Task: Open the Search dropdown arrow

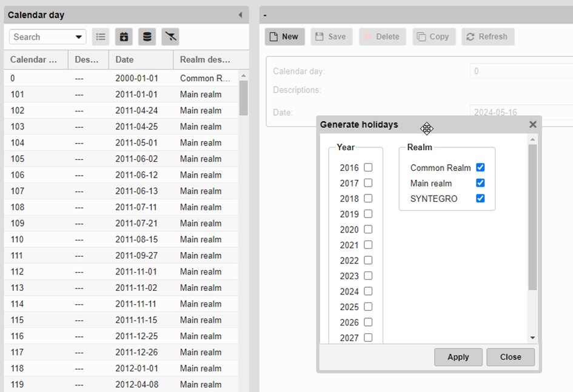Action: (x=79, y=37)
